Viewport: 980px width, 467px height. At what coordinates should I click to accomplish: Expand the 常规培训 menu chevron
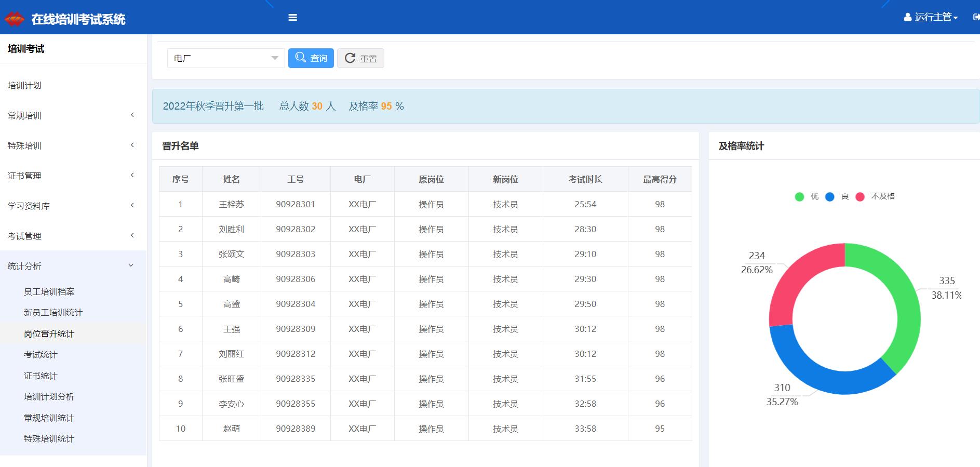point(132,115)
